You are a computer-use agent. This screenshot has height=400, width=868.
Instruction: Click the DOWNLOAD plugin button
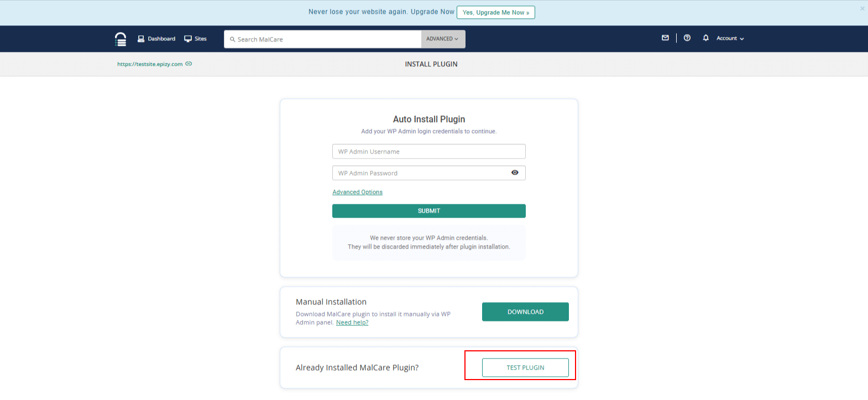[525, 312]
